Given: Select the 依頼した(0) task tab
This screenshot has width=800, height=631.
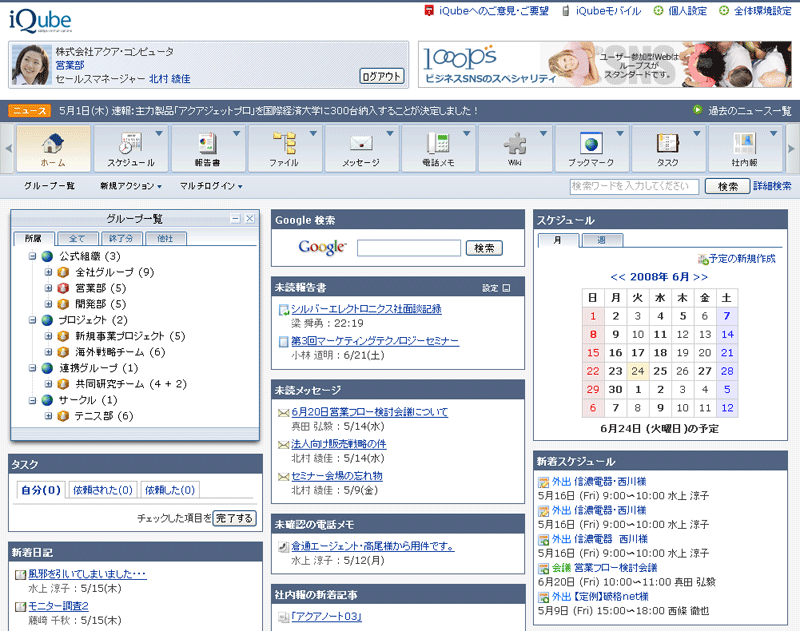Looking at the screenshot, I should click(170, 490).
